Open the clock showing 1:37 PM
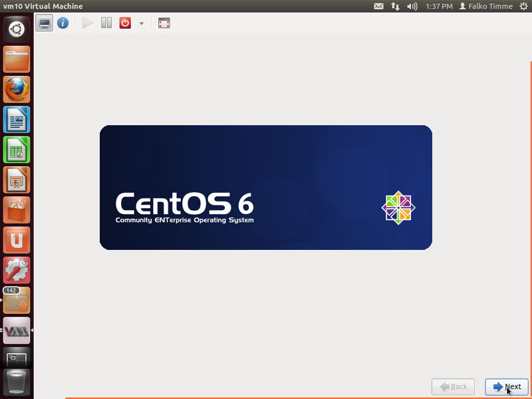Screen dimensions: 532x399 click(x=439, y=6)
